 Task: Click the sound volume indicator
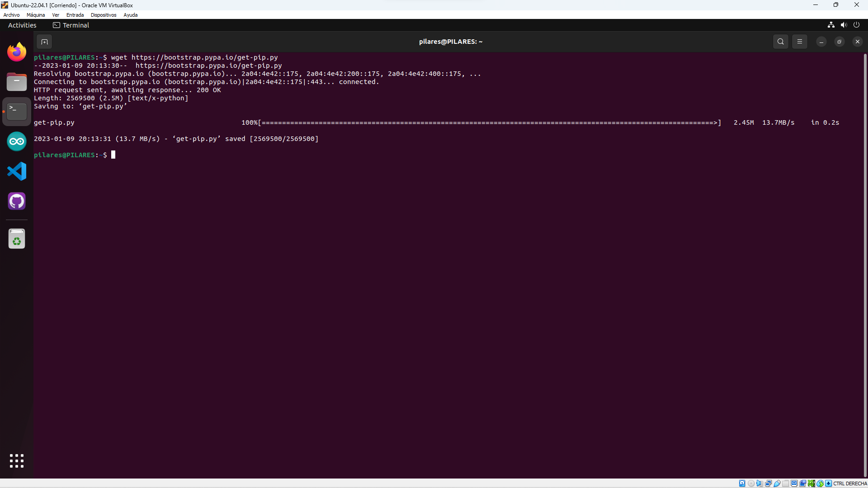click(844, 25)
